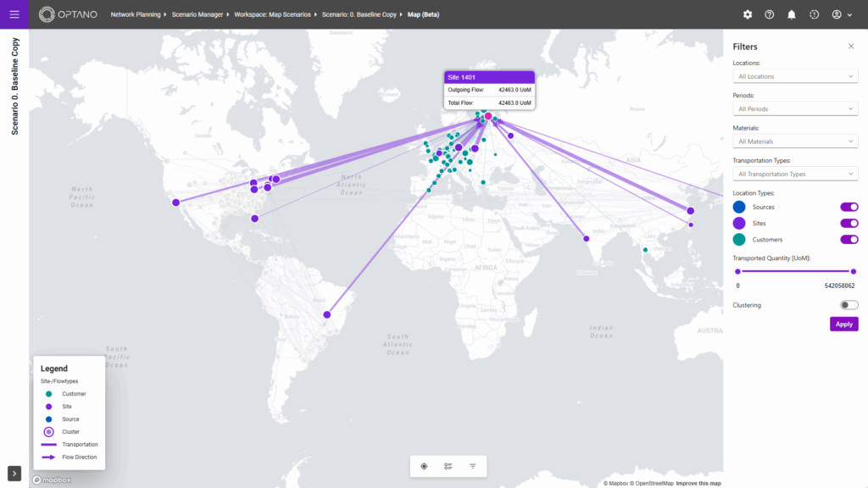868x488 pixels.
Task: Recenter map with the crosshair icon
Action: pyautogui.click(x=424, y=466)
